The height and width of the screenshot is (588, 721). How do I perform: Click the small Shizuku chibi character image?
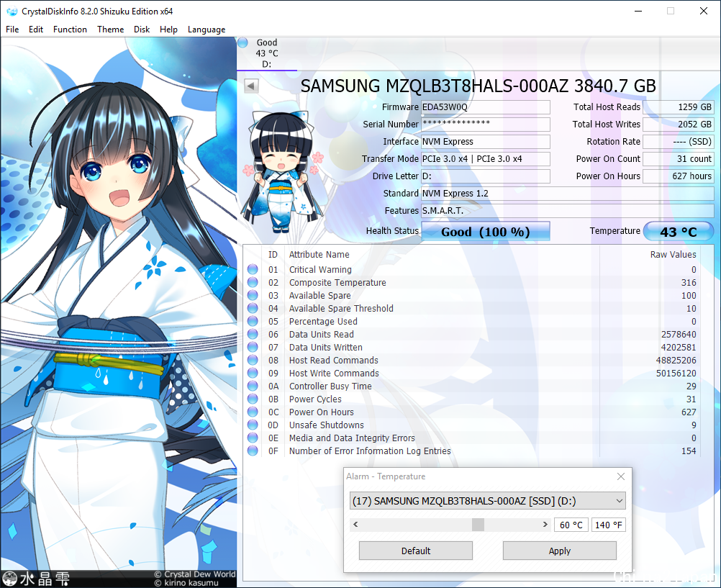(283, 171)
